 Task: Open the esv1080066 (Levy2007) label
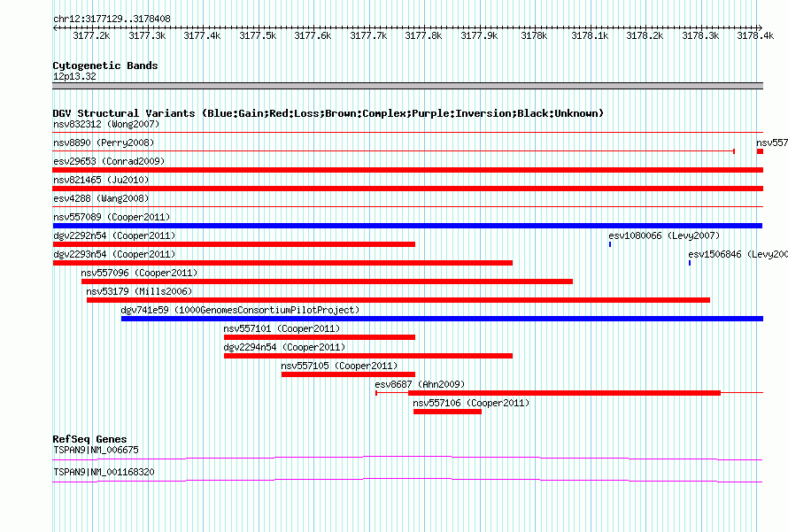664,235
